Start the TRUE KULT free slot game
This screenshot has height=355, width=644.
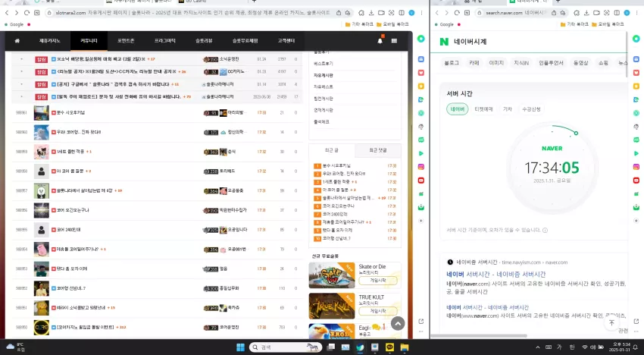click(378, 311)
